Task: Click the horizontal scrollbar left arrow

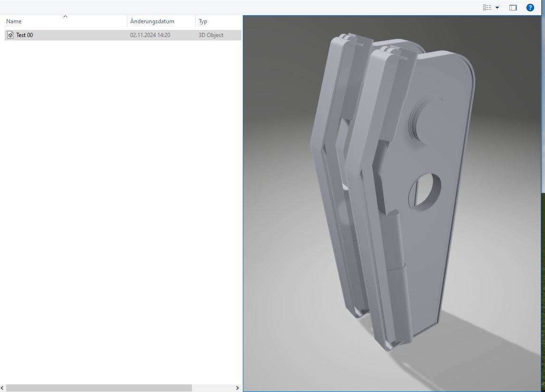Action: pyautogui.click(x=2, y=388)
